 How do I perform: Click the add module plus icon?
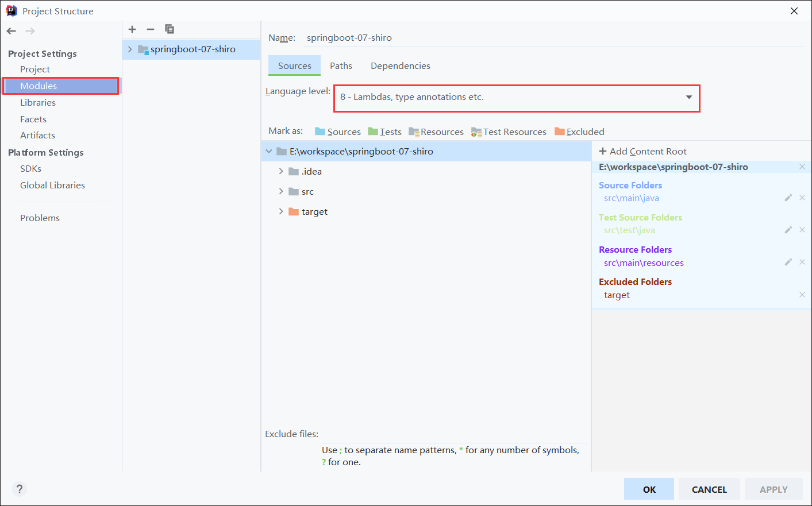132,29
